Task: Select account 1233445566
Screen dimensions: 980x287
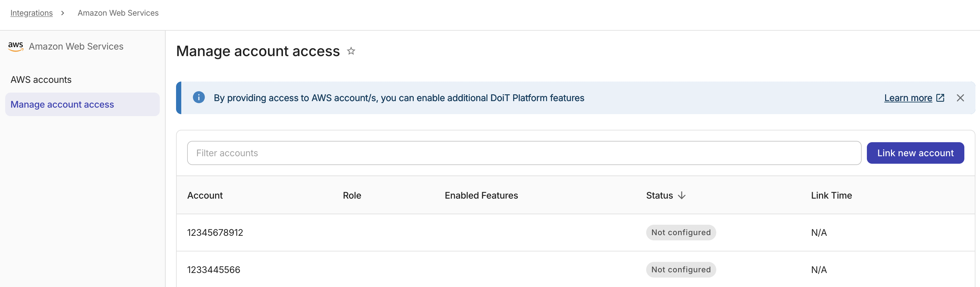Action: tap(214, 270)
